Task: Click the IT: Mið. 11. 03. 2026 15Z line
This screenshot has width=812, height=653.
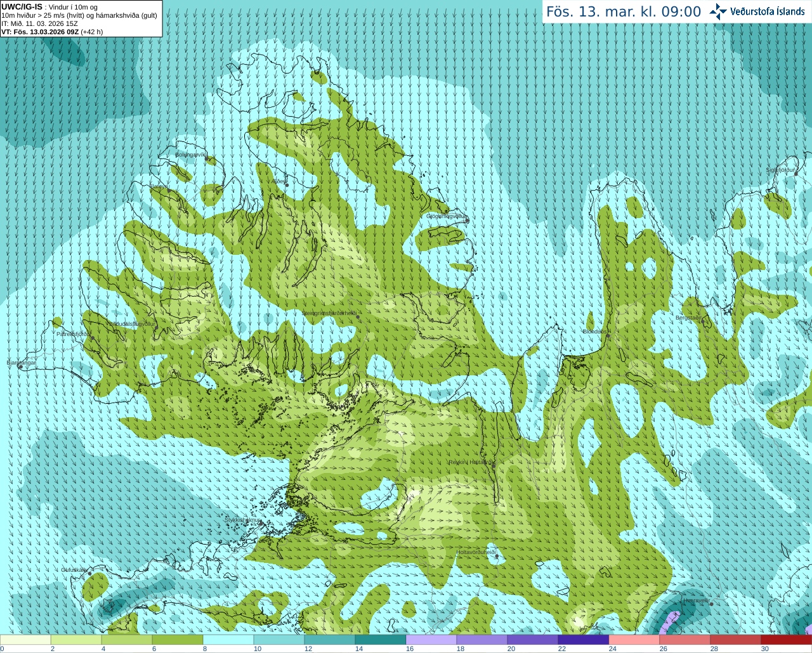Action: pyautogui.click(x=39, y=23)
